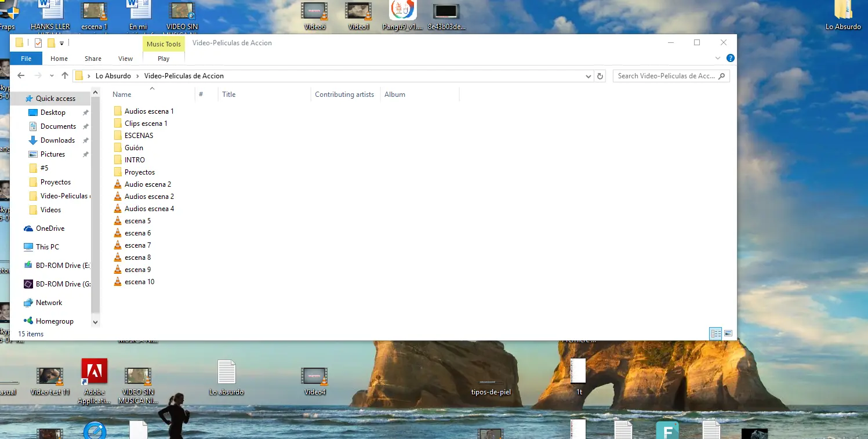Image resolution: width=868 pixels, height=439 pixels.
Task: Open Network in navigation pane
Action: [x=49, y=302]
